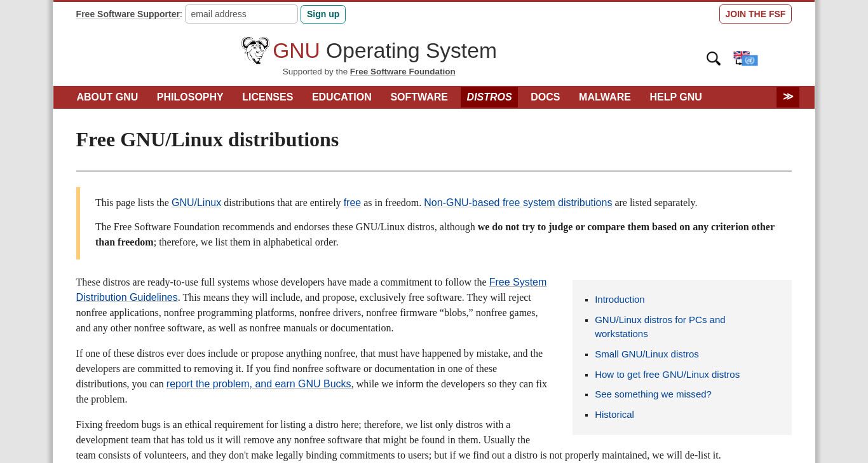Click the GNU head logo
This screenshot has width=868, height=463.
tap(255, 50)
